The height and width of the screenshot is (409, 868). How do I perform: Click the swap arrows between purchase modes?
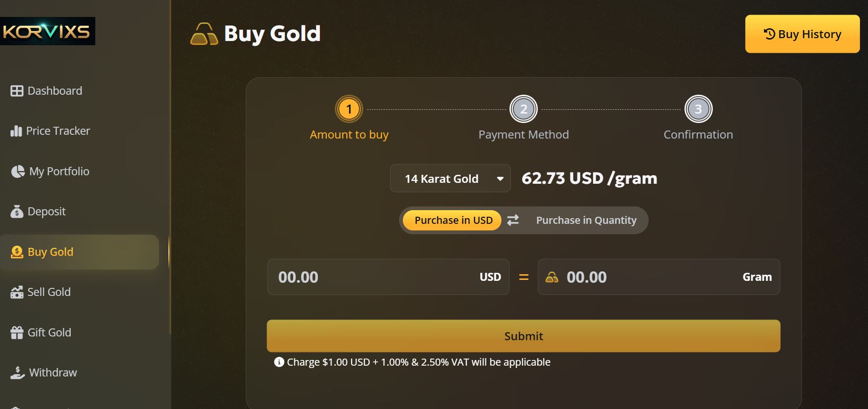click(513, 220)
